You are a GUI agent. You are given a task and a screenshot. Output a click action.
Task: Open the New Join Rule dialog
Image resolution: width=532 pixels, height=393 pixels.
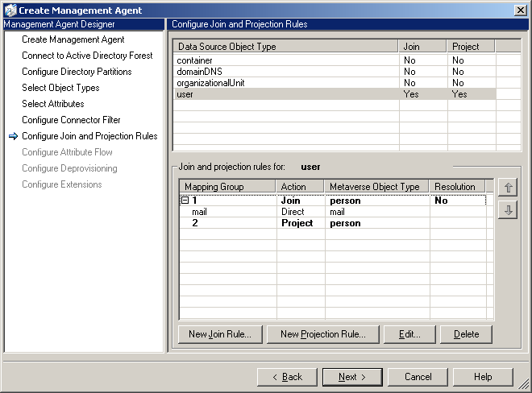220,334
